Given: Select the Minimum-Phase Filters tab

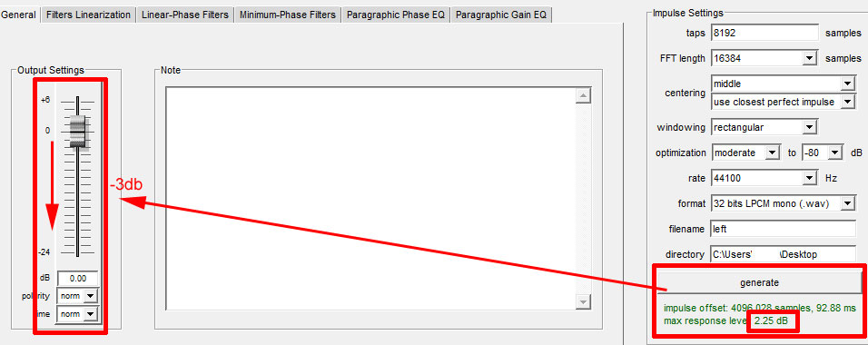Looking at the screenshot, I should pos(287,15).
